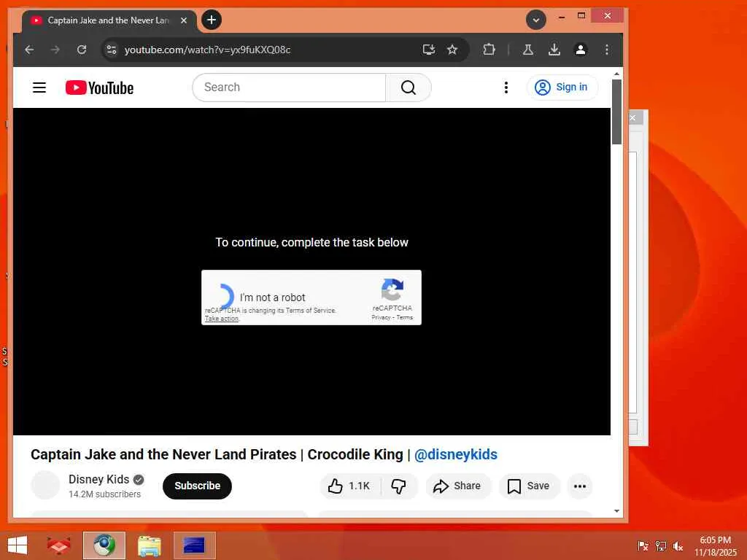
Task: Bookmark this tab with star icon
Action: (452, 50)
